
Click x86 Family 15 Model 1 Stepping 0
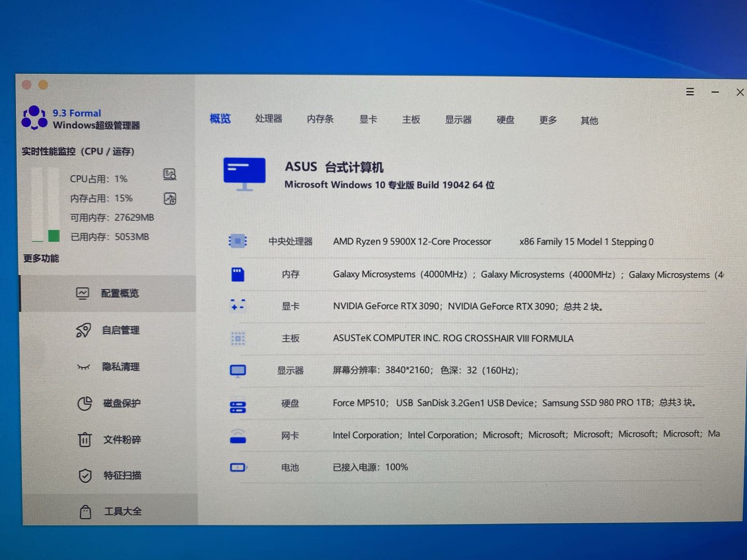(586, 242)
